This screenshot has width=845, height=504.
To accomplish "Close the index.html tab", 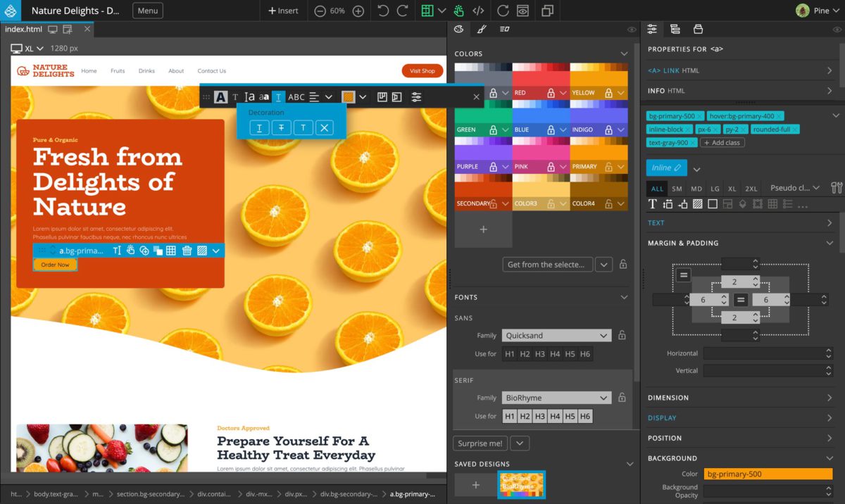I will (87, 29).
